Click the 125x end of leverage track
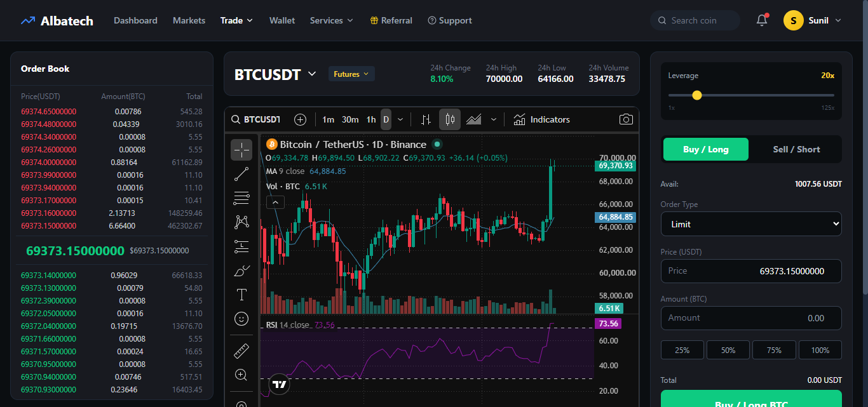Image resolution: width=868 pixels, height=407 pixels. coord(828,108)
